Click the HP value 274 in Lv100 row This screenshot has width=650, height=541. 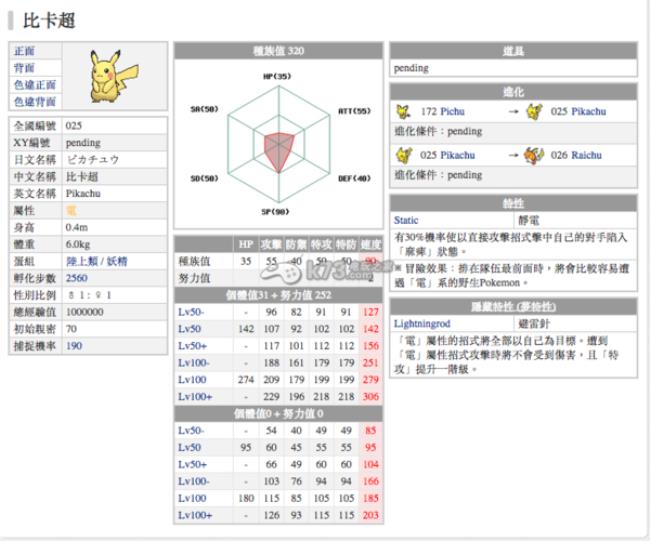[246, 380]
